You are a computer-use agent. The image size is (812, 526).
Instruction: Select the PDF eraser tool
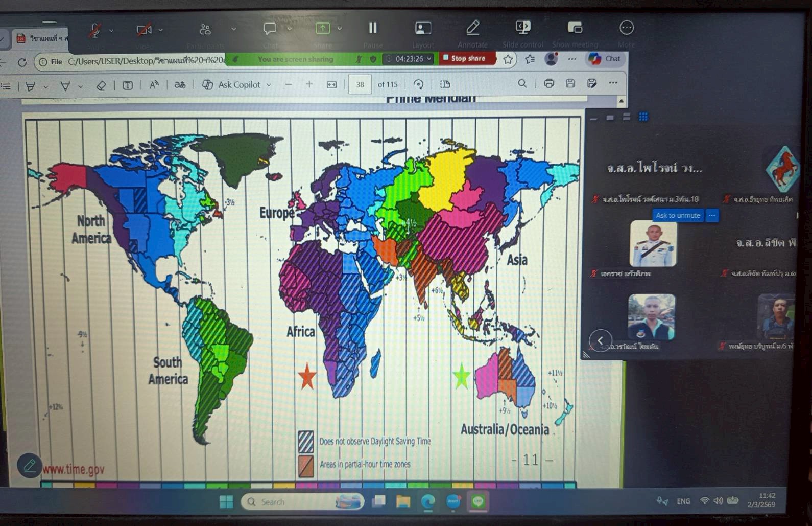coord(101,85)
